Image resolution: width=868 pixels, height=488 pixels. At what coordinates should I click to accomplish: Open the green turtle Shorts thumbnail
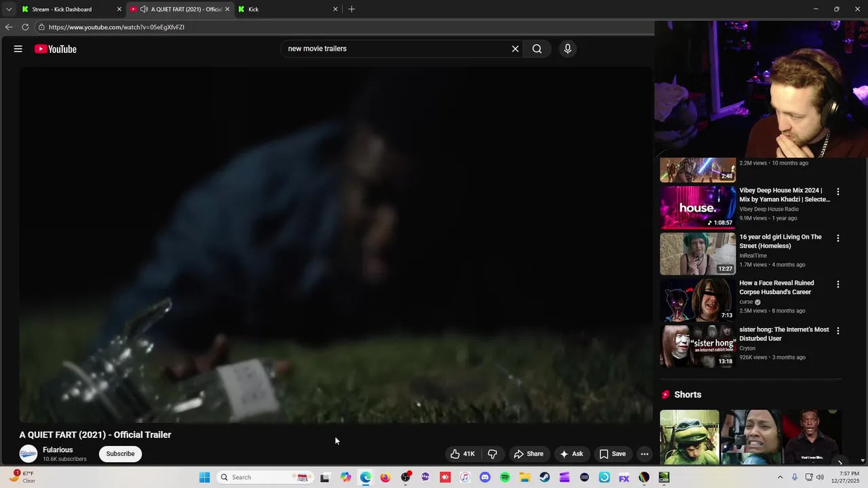pyautogui.click(x=690, y=437)
